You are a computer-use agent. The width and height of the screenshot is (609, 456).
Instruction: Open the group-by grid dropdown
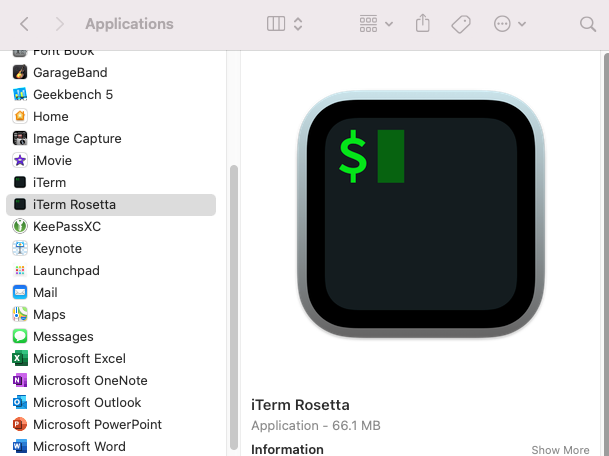376,24
